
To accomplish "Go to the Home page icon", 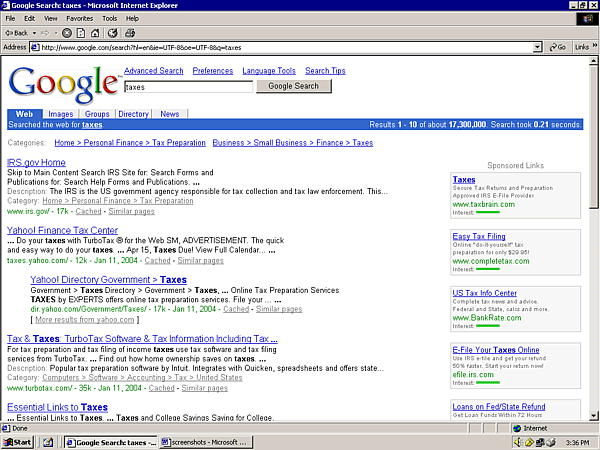I will pyautogui.click(x=97, y=32).
